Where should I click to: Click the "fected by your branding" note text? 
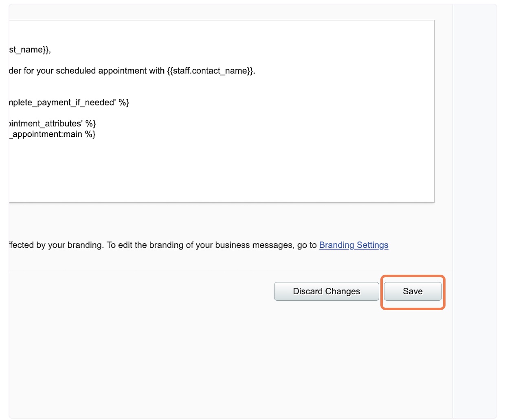56,245
